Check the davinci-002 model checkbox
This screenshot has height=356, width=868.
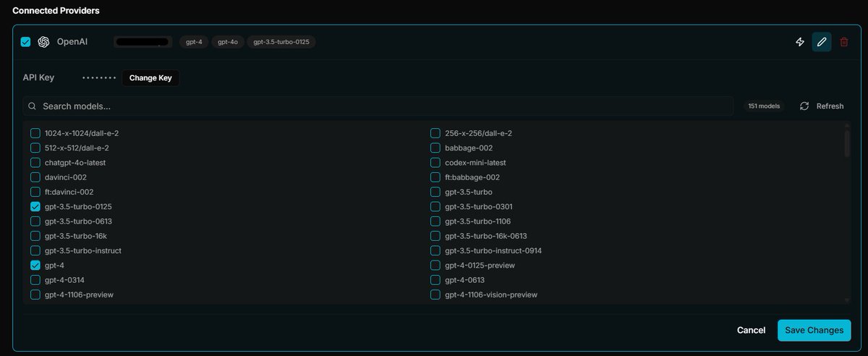[x=35, y=177]
